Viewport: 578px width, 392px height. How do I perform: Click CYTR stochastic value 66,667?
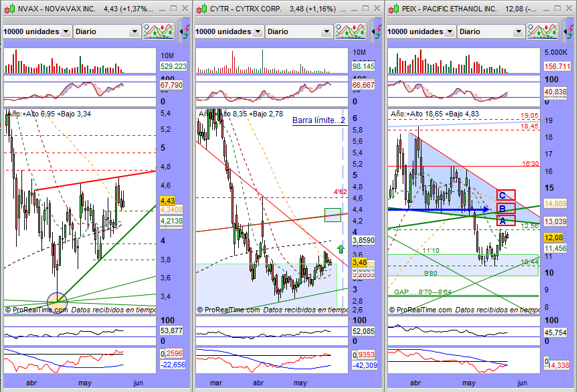pos(363,85)
